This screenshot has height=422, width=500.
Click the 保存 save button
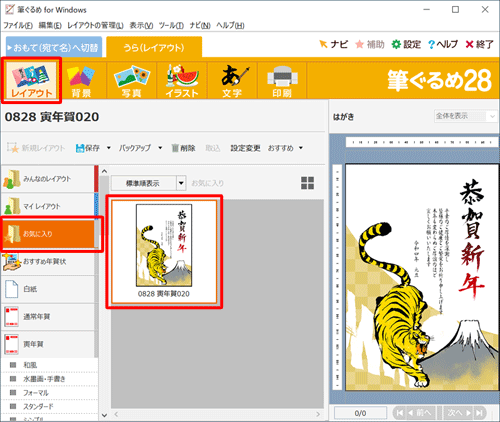88,148
